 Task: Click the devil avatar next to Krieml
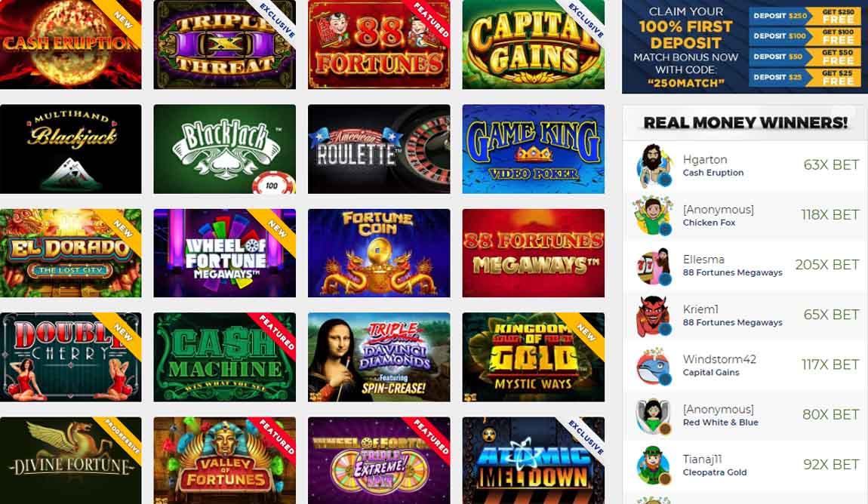point(654,316)
